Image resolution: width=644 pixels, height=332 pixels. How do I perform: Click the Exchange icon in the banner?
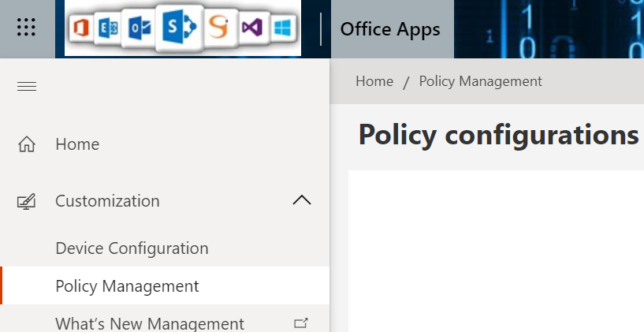(x=106, y=29)
